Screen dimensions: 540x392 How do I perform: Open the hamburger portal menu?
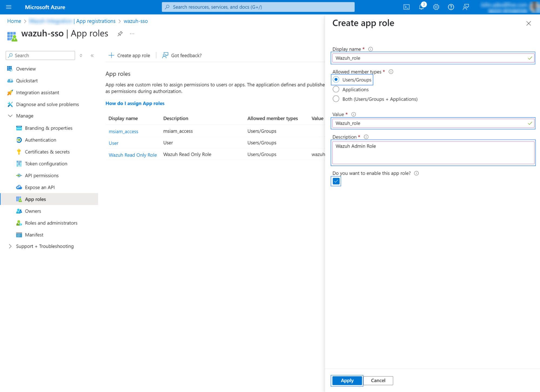pyautogui.click(x=9, y=7)
